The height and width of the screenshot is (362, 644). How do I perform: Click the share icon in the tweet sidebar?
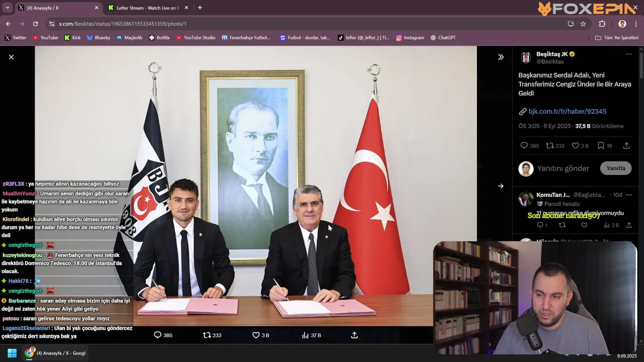(x=626, y=146)
